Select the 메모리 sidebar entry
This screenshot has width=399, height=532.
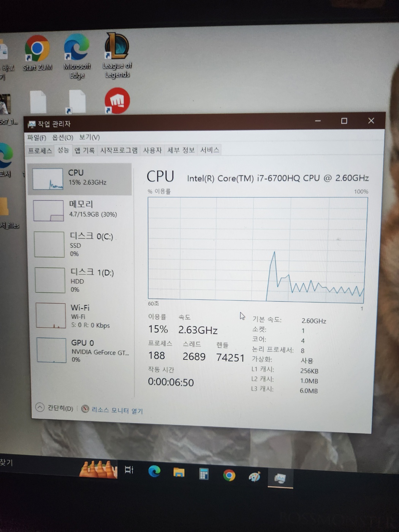tap(81, 210)
